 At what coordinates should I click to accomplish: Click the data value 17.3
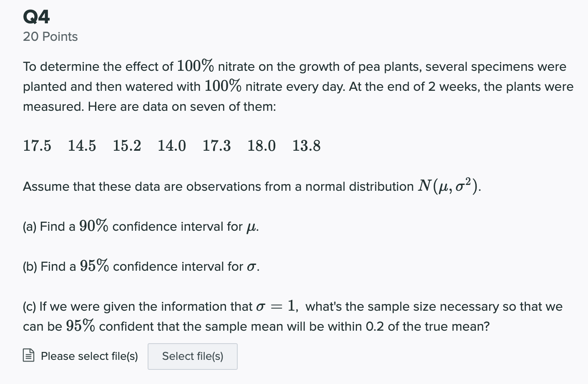coord(217,146)
